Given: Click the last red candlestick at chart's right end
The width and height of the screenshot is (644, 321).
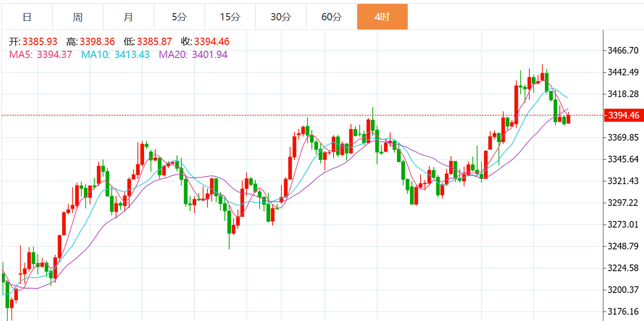Looking at the screenshot, I should point(569,119).
